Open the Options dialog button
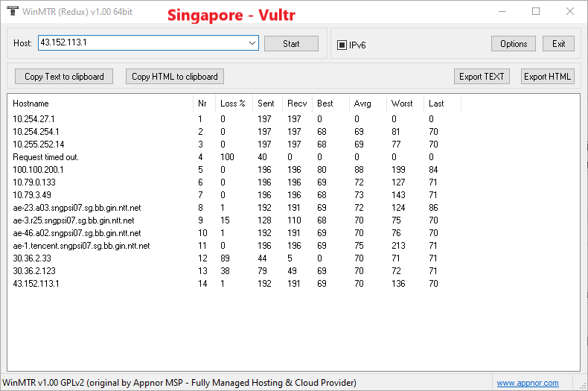Screen dimensions: 588x391 514,44
